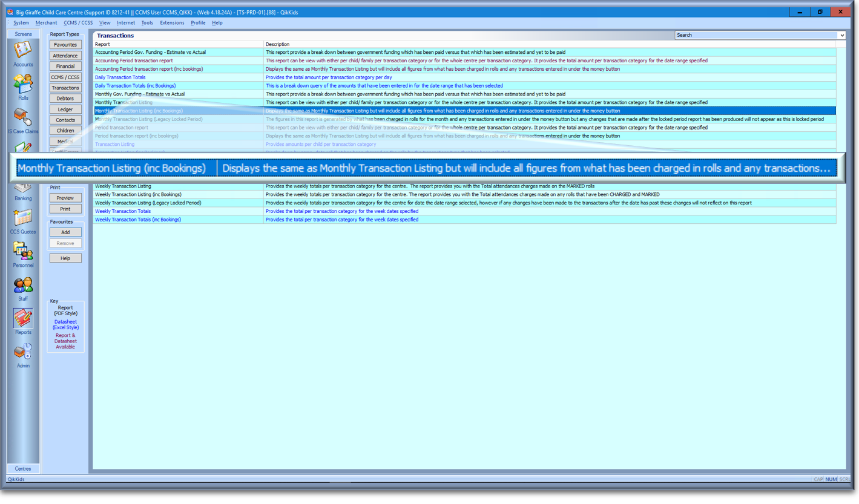The image size is (859, 504).
Task: Open the Staff screen icon
Action: click(x=23, y=286)
